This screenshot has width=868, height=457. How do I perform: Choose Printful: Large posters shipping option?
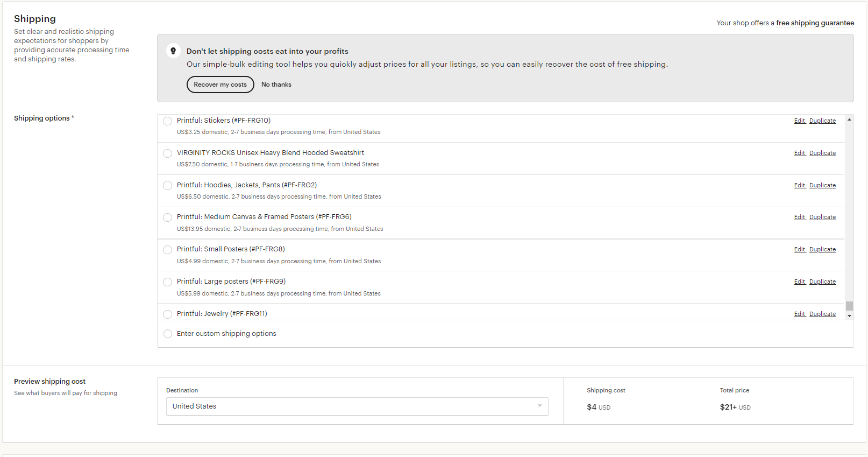pyautogui.click(x=168, y=282)
